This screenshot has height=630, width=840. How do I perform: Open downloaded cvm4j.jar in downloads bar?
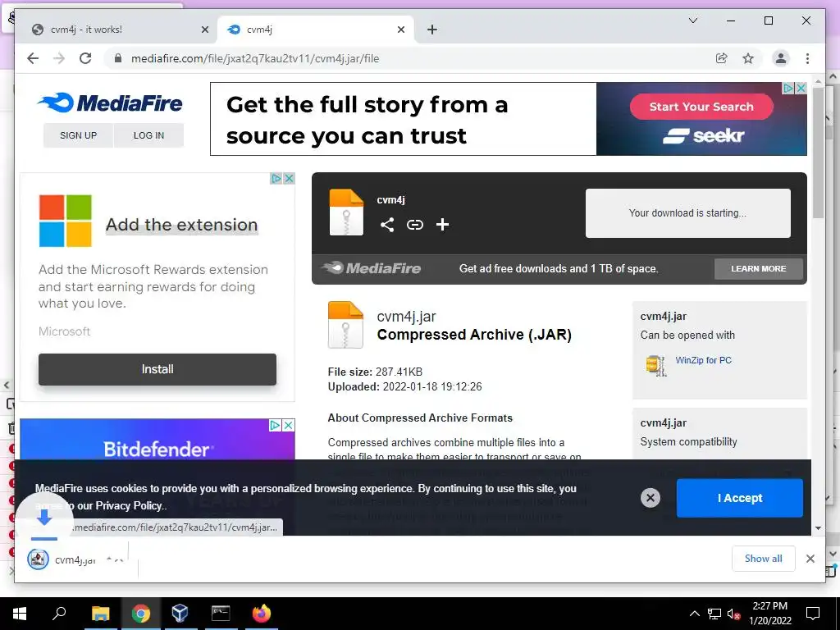click(x=62, y=559)
